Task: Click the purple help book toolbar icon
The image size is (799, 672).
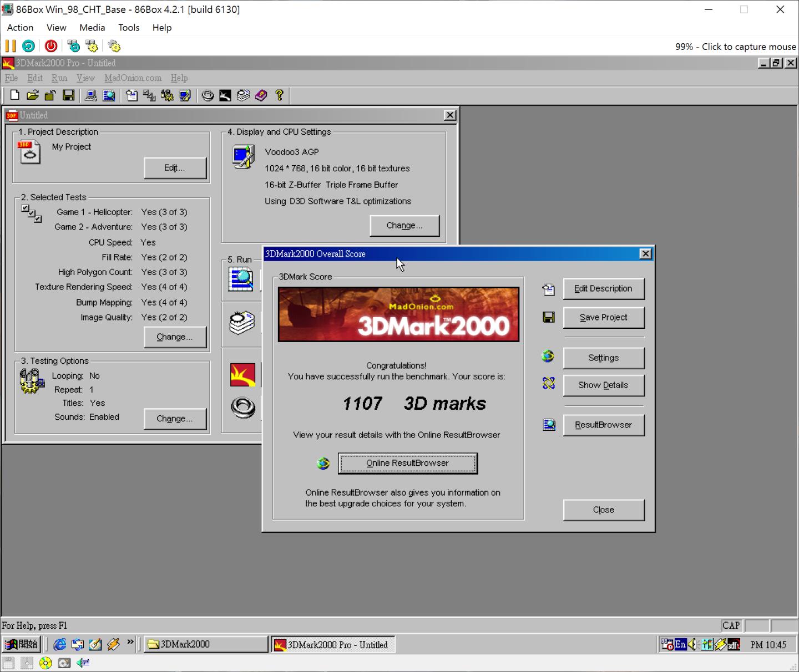Action: click(261, 95)
